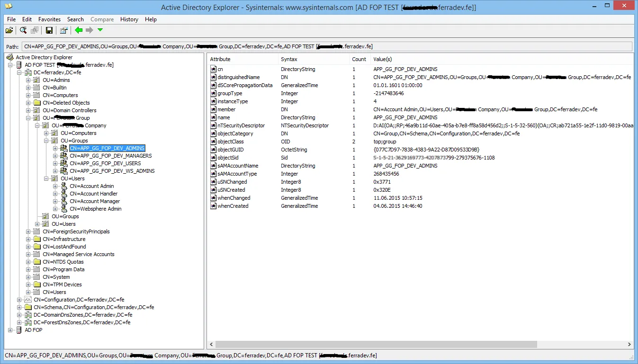Sort by the Value(s) column header
Image resolution: width=638 pixels, height=364 pixels.
[502, 59]
